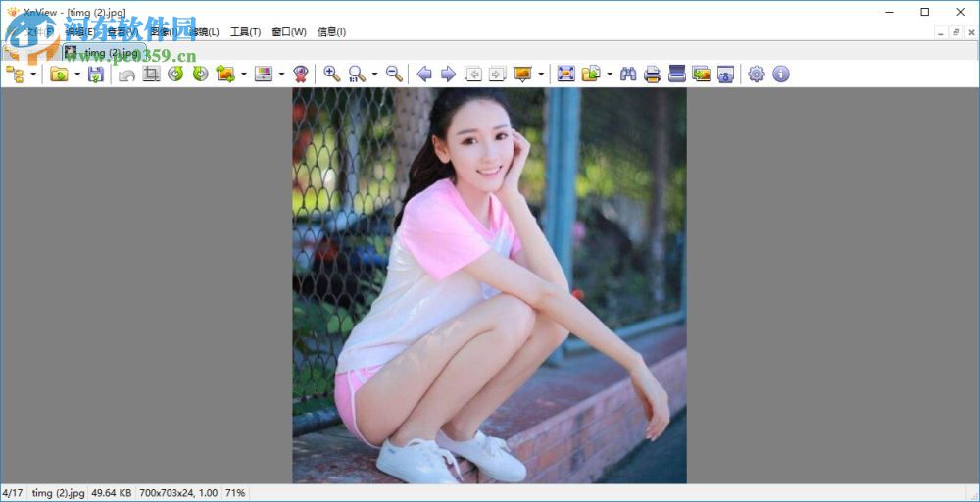Open the 信息(I) menu
This screenshot has height=502, width=980.
(x=332, y=32)
